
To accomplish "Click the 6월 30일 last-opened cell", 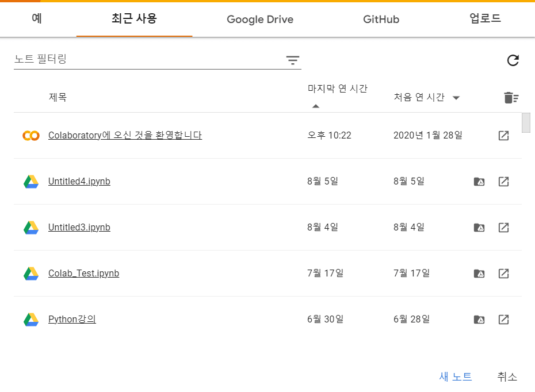I will (x=325, y=320).
